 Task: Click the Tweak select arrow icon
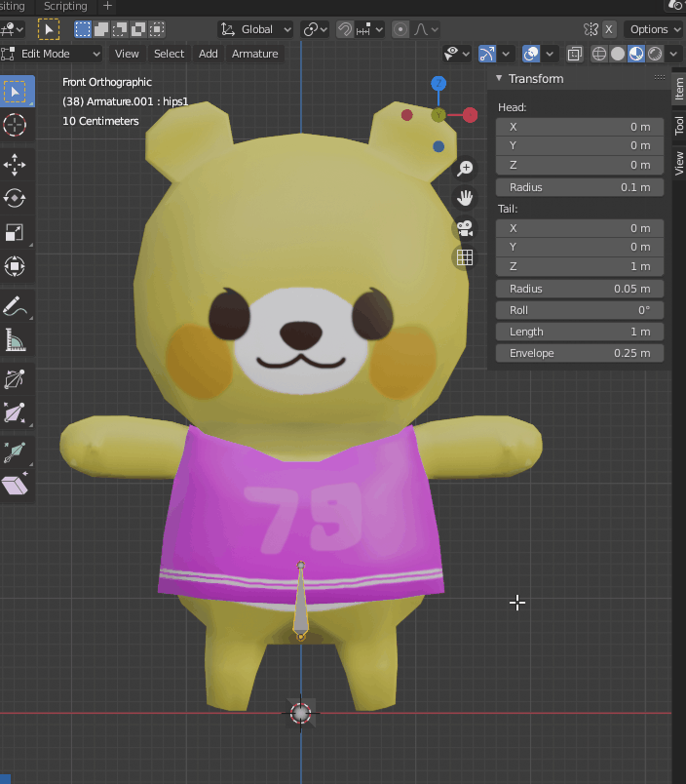(x=49, y=29)
